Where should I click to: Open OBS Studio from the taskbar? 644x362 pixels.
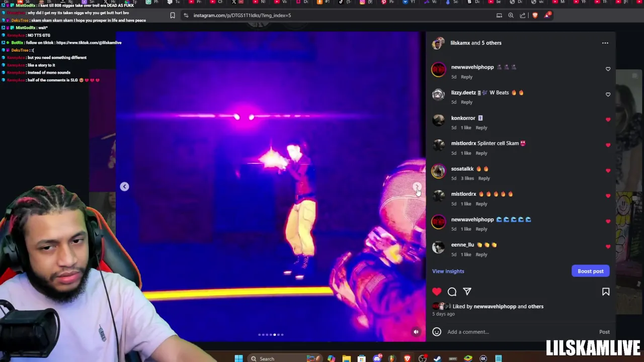click(423, 358)
